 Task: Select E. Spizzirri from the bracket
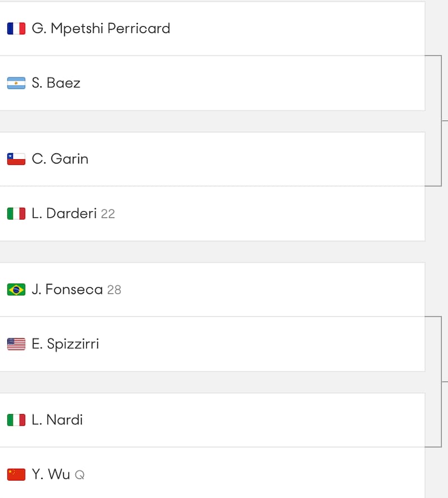coord(70,343)
